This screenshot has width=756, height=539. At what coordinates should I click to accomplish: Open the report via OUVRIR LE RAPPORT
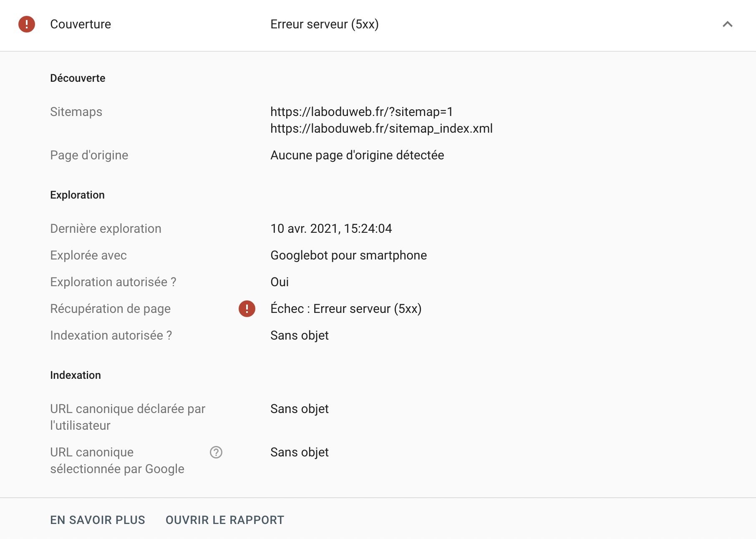225,520
